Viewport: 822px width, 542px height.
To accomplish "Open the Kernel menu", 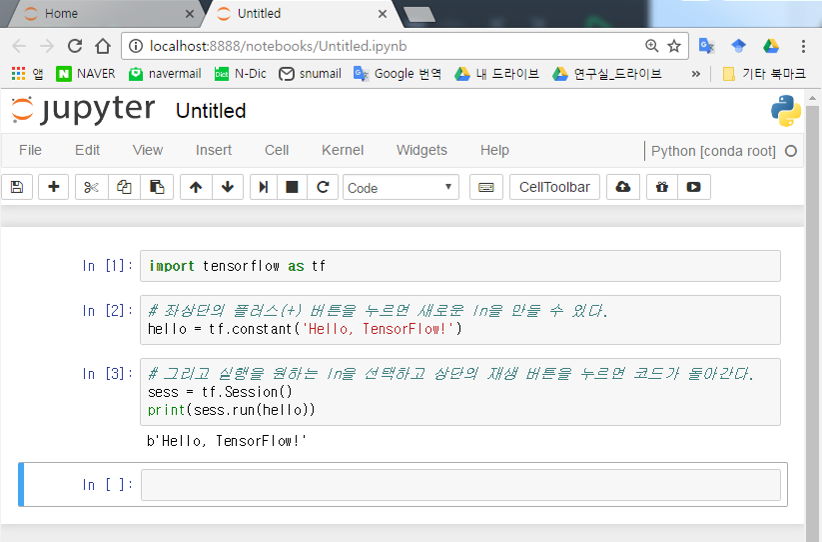I will tap(342, 150).
